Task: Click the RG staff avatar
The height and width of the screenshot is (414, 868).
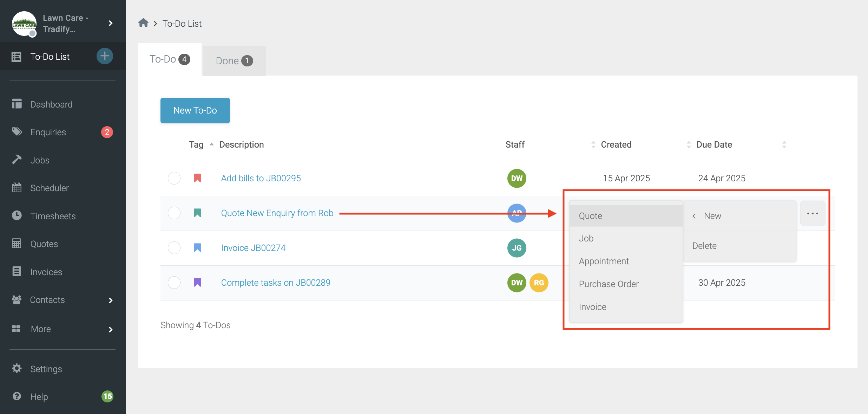Action: [x=539, y=283]
